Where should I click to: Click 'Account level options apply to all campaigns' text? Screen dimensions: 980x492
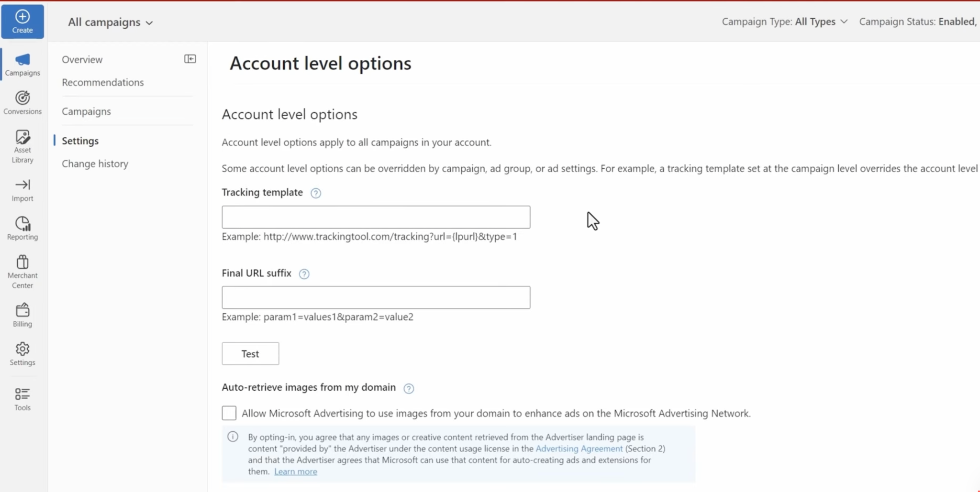click(x=356, y=142)
